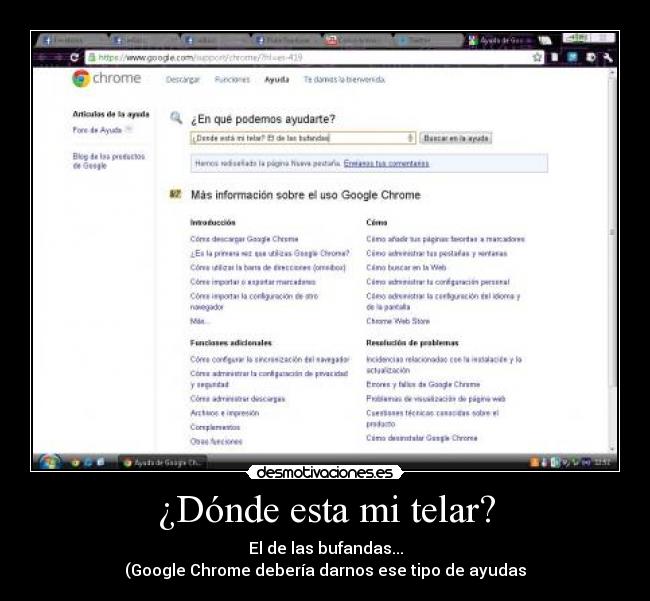Reload the page with the refresh icon
Screen dimensions: 650x601
pyautogui.click(x=74, y=57)
